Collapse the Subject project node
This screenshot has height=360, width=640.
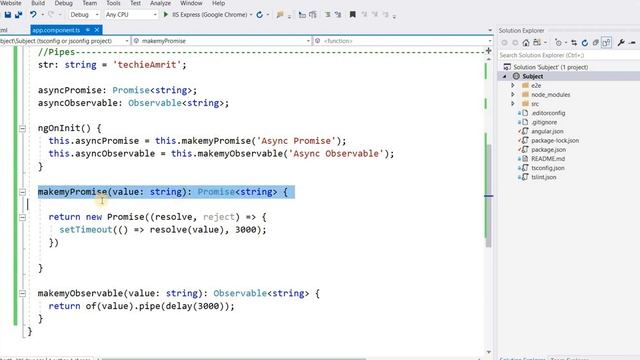(504, 76)
